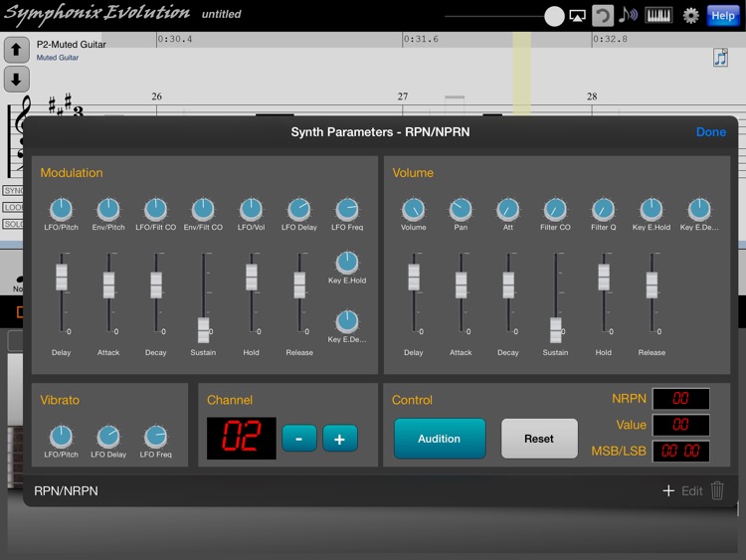Click the NRPN value display
Viewport: 746px width, 560px height.
(680, 398)
